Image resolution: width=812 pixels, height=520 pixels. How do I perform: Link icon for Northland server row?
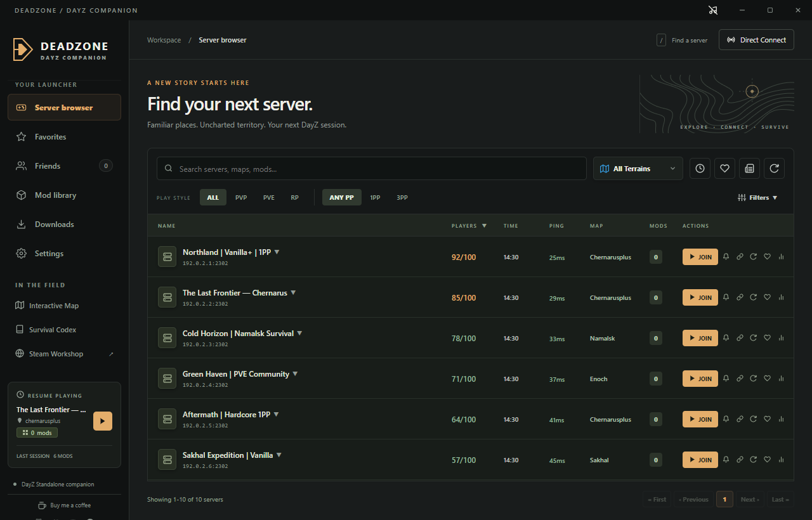click(x=740, y=257)
